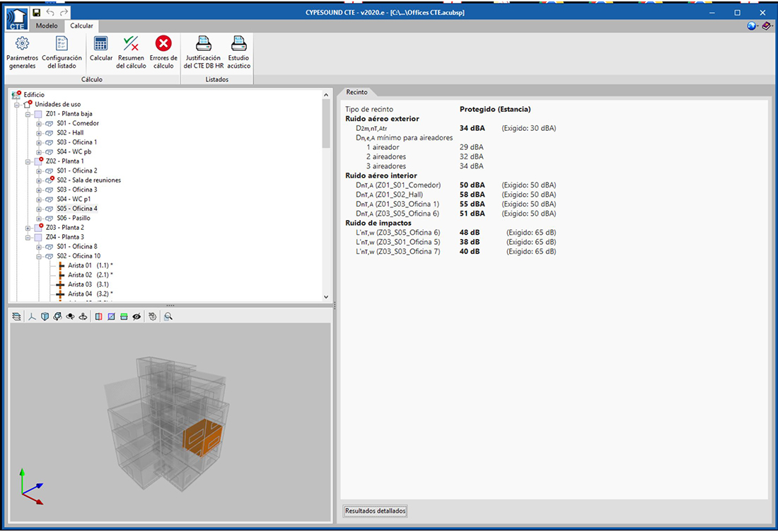Click the highlighted orange room in 3D view
This screenshot has width=778, height=532.
coord(202,438)
